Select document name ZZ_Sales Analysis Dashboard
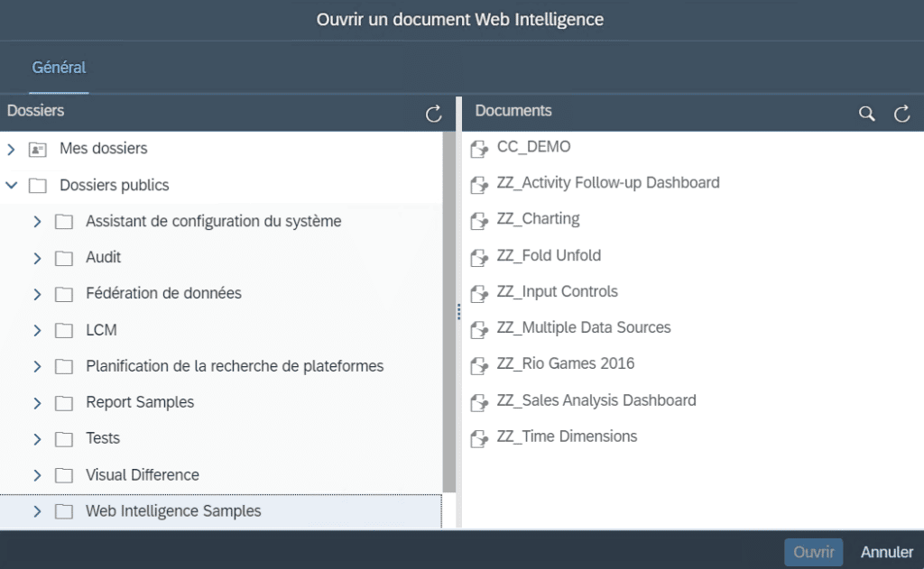The image size is (924, 569). coord(596,400)
